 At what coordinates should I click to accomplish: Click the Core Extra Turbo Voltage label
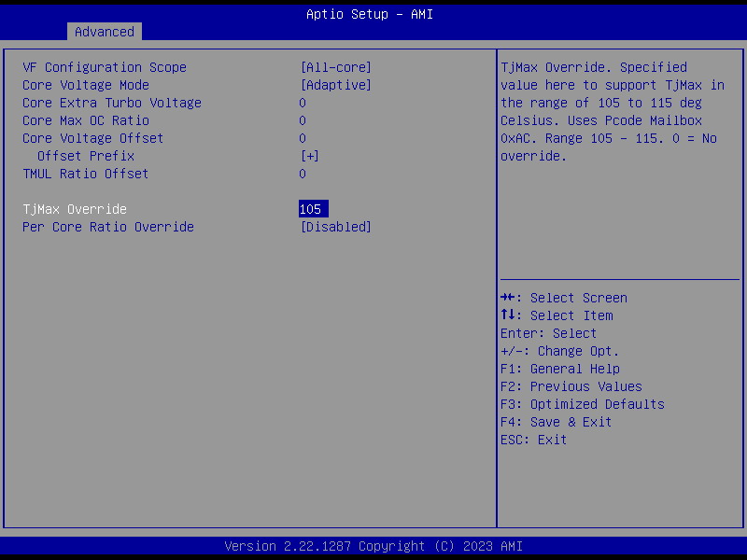[x=112, y=103]
